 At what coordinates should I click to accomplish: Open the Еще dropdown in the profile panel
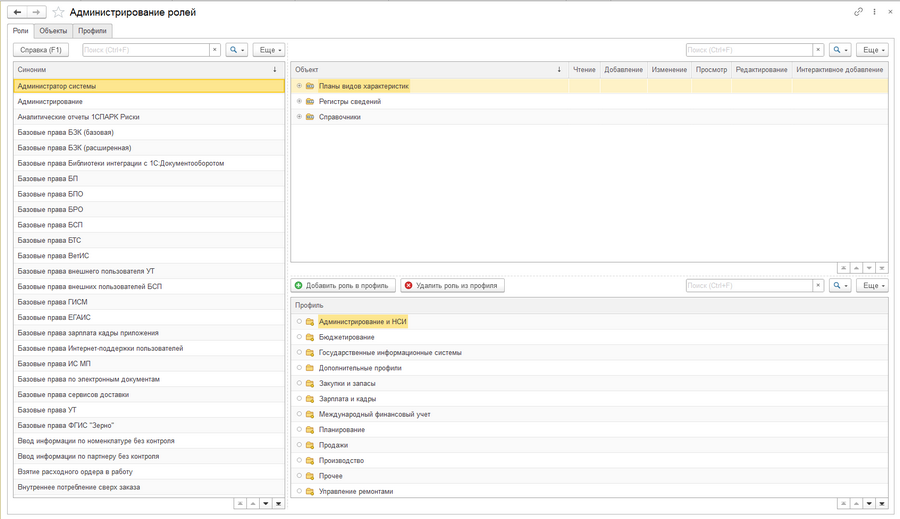872,285
